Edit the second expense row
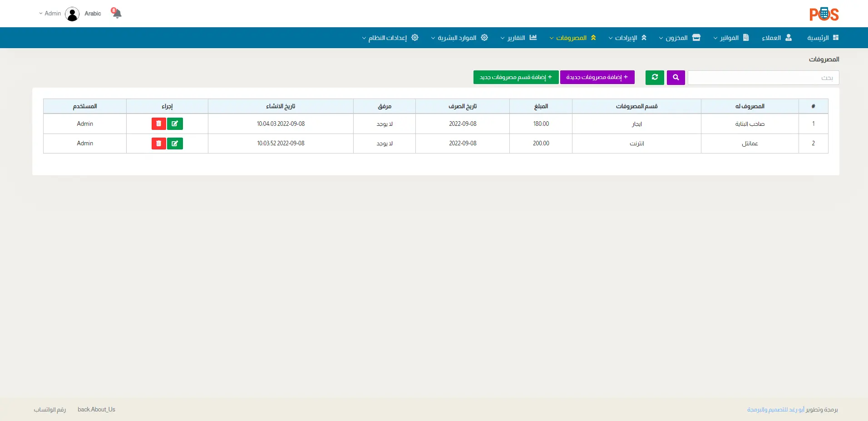The image size is (868, 421). coord(175,144)
